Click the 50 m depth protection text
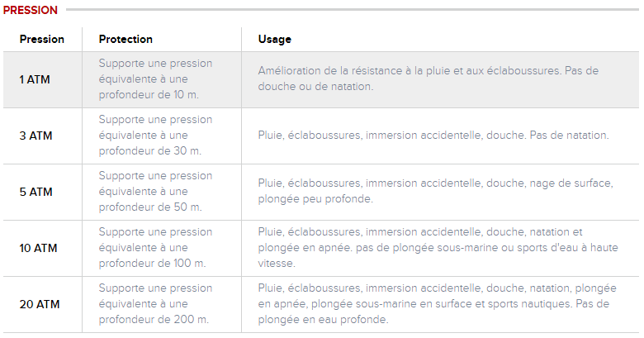This screenshot has height=338, width=644. (x=155, y=191)
